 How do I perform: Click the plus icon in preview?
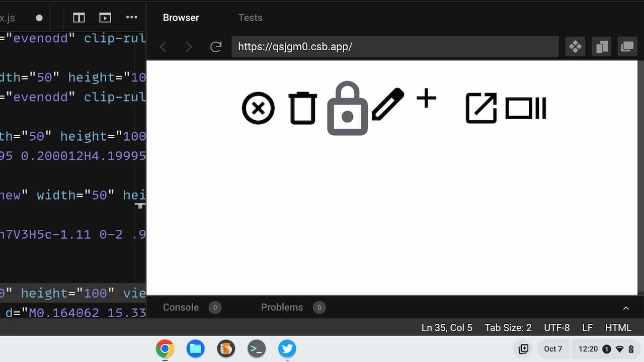426,98
